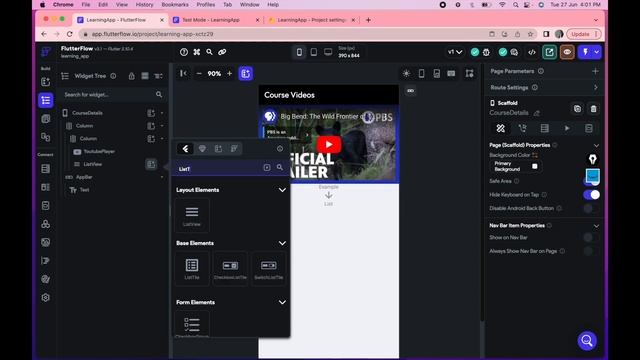
Task: Click the delete trash icon for Scaffold
Action: point(593,109)
